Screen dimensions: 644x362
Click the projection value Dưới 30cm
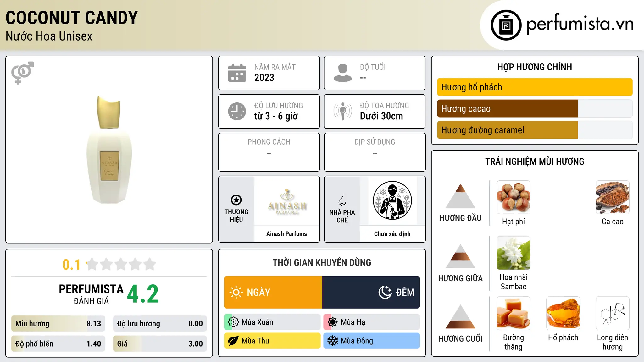click(x=381, y=116)
